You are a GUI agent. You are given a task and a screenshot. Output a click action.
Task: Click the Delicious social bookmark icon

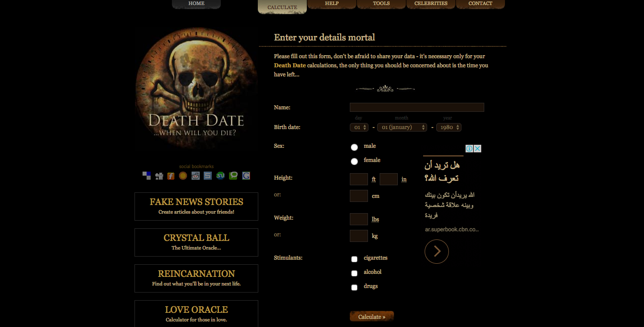point(147,176)
